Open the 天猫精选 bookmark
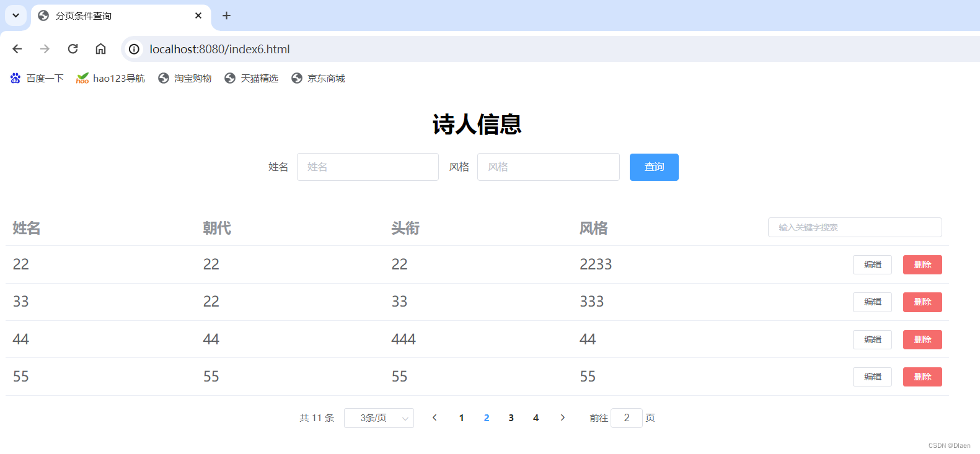This screenshot has height=454, width=980. tap(251, 78)
